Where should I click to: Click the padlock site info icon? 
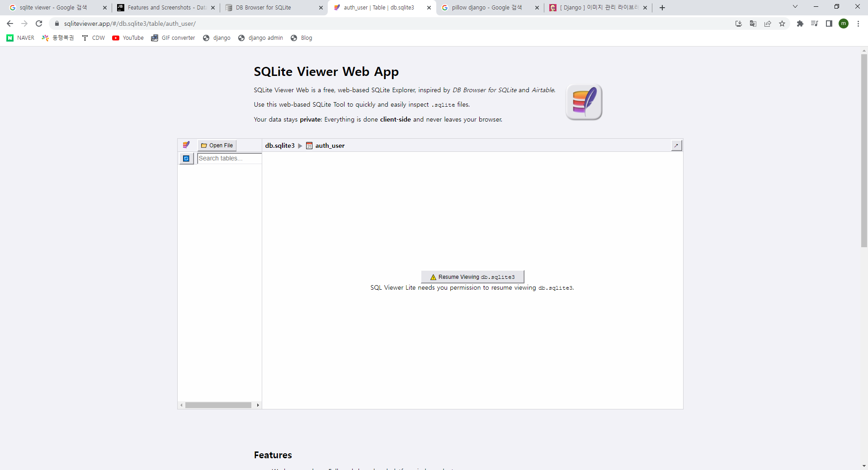(57, 23)
